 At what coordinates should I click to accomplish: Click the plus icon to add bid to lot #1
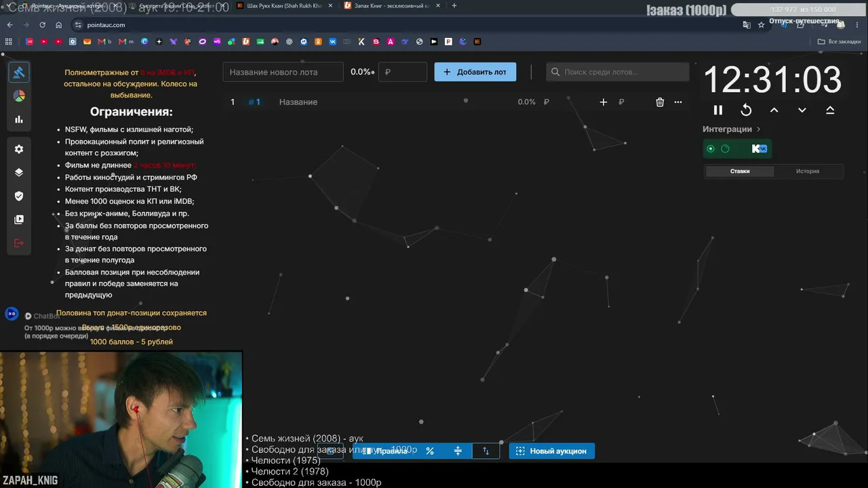point(604,102)
